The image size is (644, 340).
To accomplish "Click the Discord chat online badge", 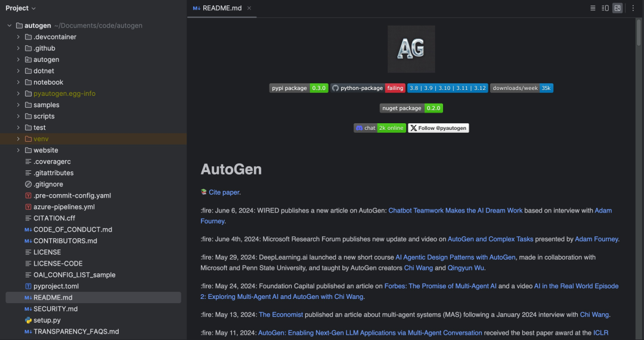I will 380,128.
